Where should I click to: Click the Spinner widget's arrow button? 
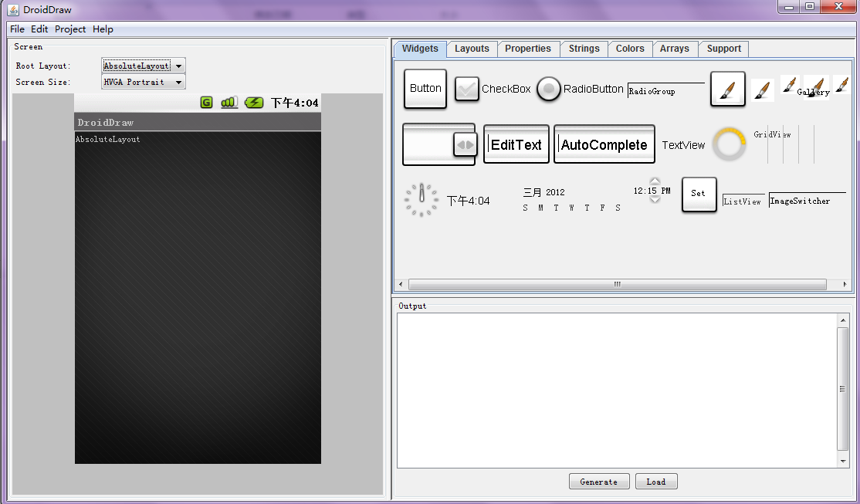pos(465,145)
